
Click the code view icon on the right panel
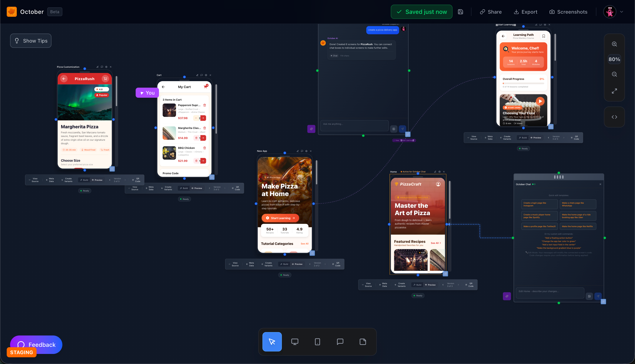[614, 117]
